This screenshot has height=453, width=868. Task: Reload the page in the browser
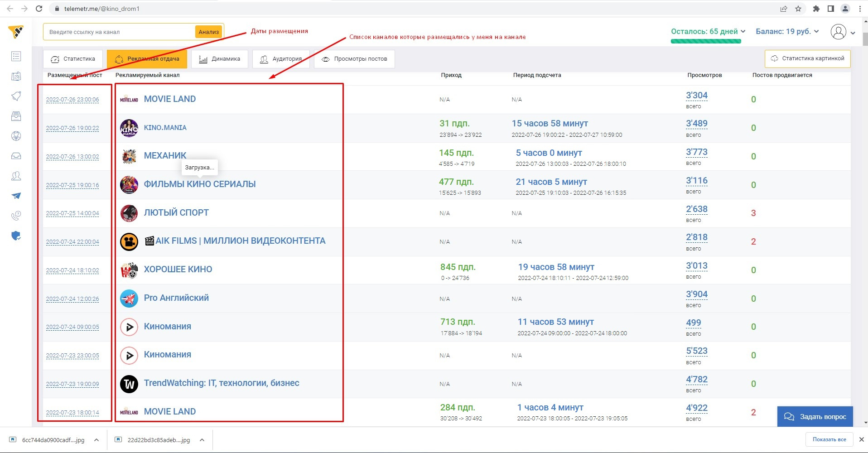pos(39,9)
